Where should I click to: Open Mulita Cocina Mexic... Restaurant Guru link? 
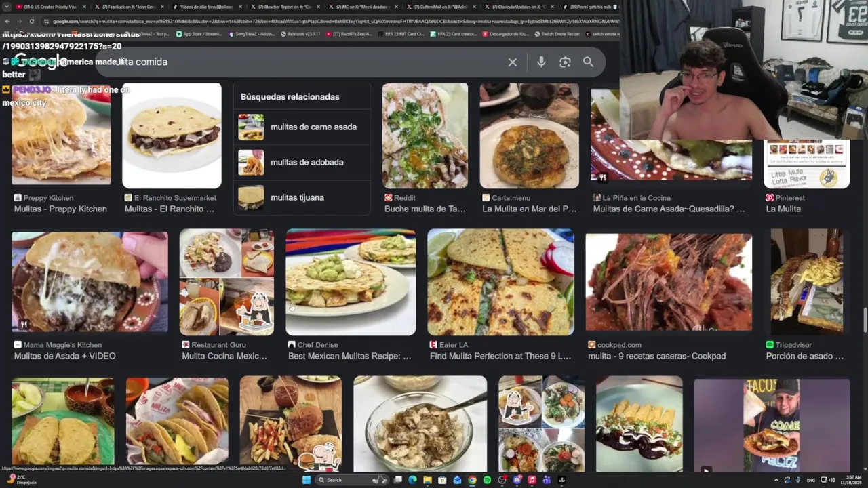[x=224, y=356]
